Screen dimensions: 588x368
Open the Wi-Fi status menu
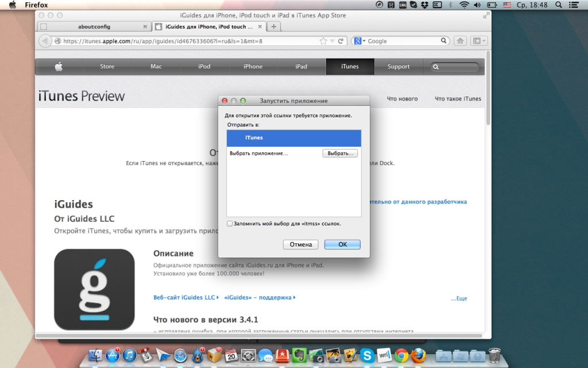[x=464, y=5]
